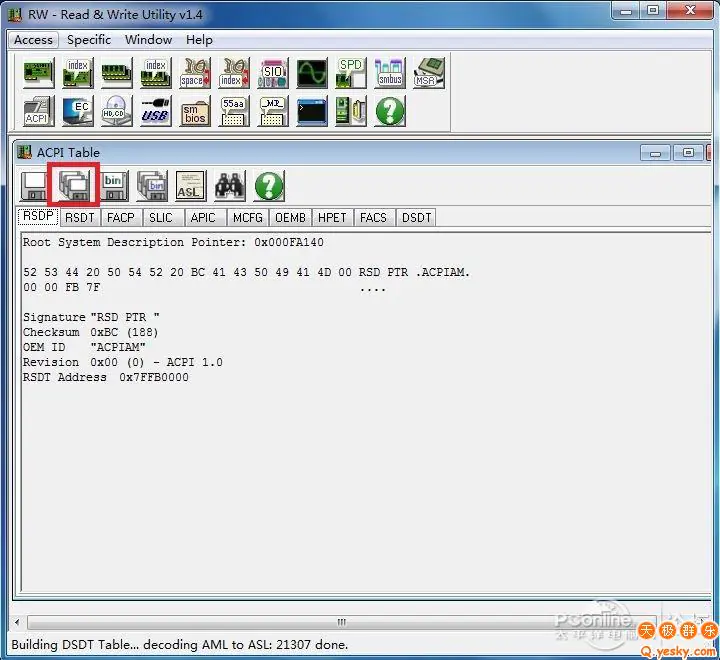This screenshot has height=660, width=720.
Task: Switch to the DSDT tab
Action: 416,217
